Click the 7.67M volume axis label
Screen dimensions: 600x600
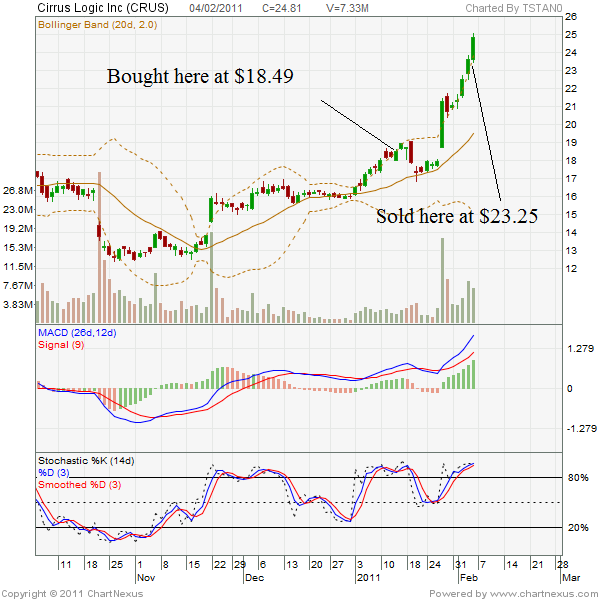point(18,285)
